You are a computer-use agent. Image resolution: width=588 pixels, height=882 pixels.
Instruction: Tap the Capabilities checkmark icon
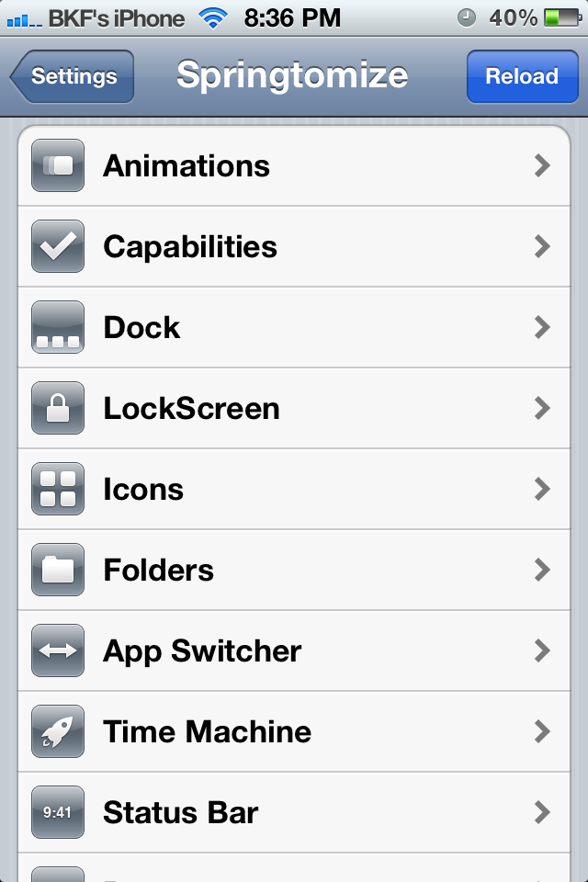pyautogui.click(x=58, y=246)
